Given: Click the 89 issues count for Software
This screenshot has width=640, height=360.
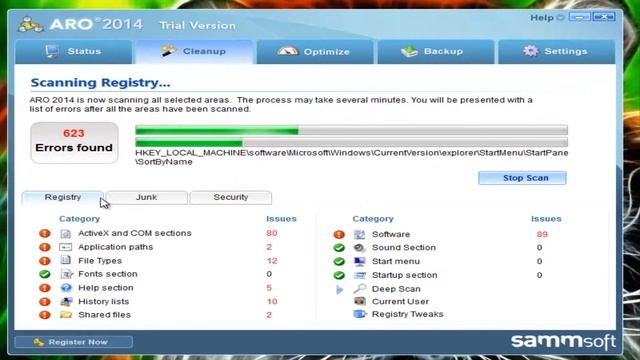Looking at the screenshot, I should point(542,234).
